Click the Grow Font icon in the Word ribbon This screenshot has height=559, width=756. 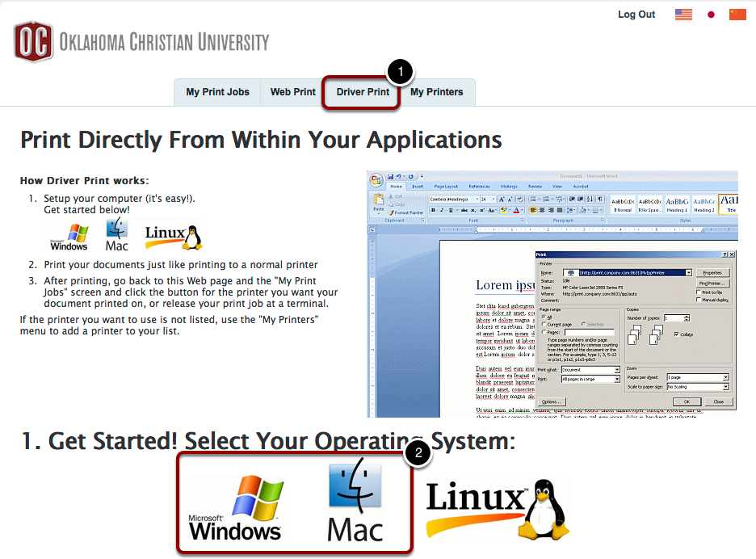coord(502,199)
